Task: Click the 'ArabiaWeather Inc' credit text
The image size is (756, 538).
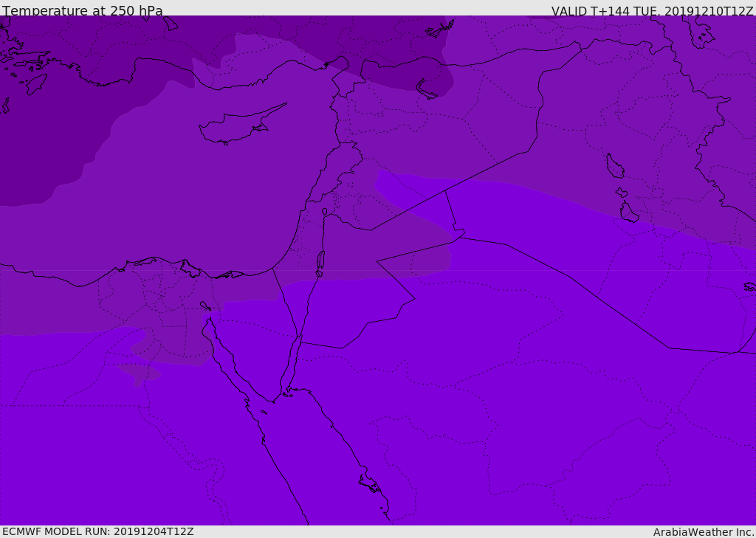Action: click(x=702, y=532)
